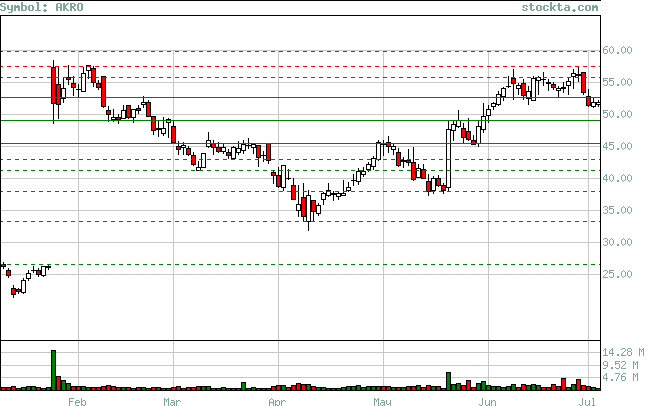Select the 30.00 price axis label
655x406 pixels.
tap(617, 242)
